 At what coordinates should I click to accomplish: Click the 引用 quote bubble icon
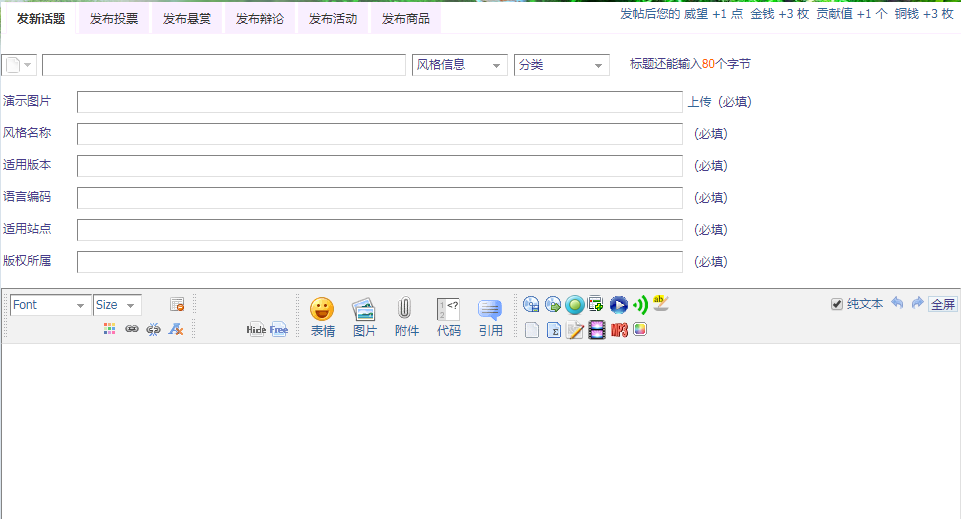coord(490,309)
